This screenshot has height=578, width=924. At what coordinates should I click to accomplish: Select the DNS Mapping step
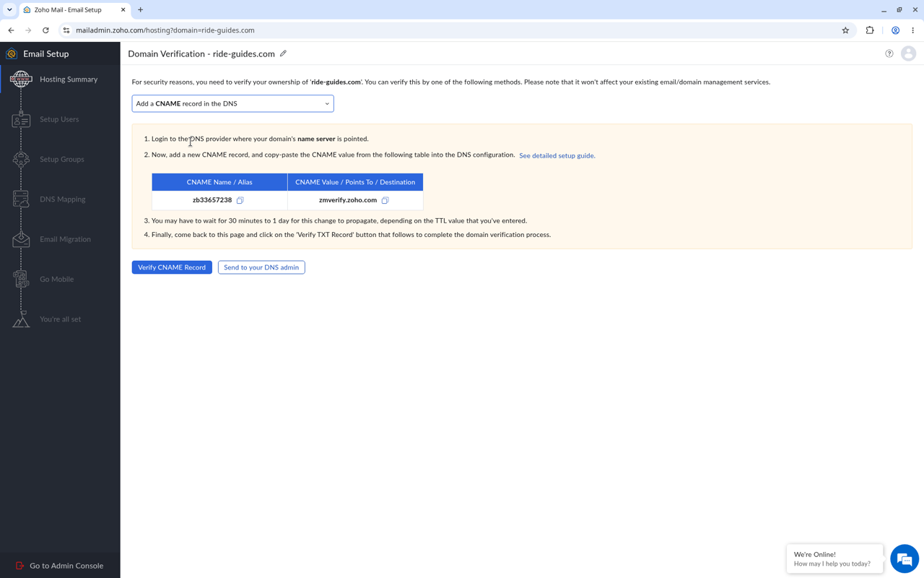[x=63, y=199]
